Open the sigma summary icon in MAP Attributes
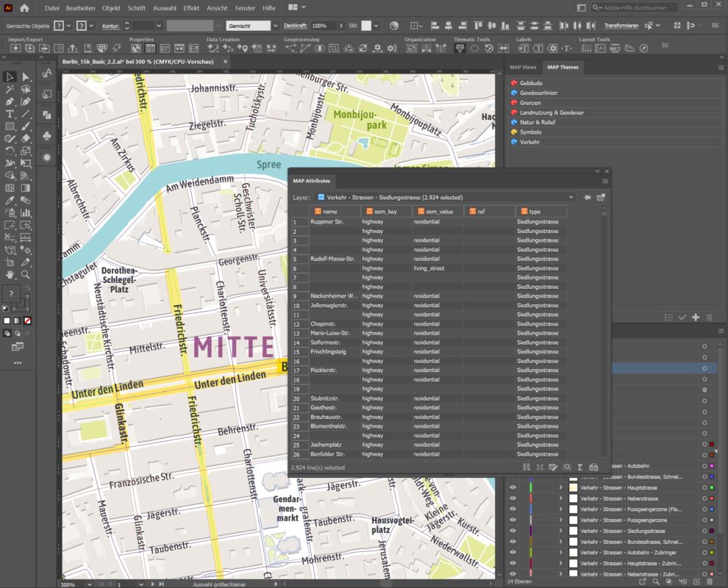The height and width of the screenshot is (588, 728). (580, 467)
